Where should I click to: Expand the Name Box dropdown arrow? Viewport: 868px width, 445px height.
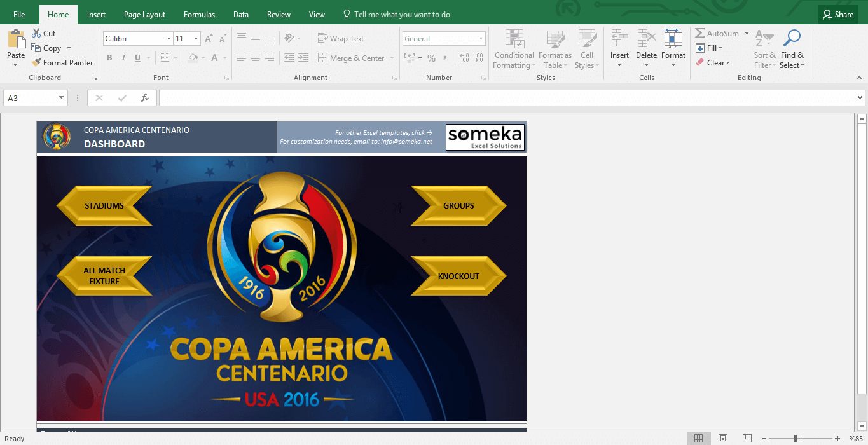(62, 98)
